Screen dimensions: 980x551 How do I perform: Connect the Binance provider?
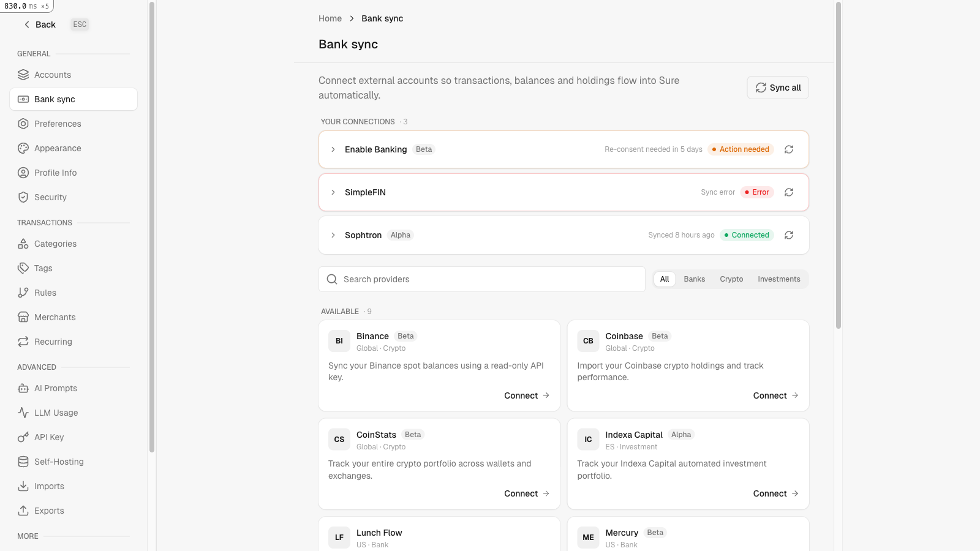tap(527, 395)
